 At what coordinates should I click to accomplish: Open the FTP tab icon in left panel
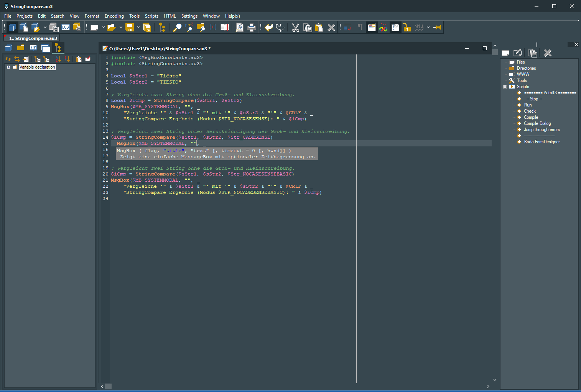tap(33, 48)
